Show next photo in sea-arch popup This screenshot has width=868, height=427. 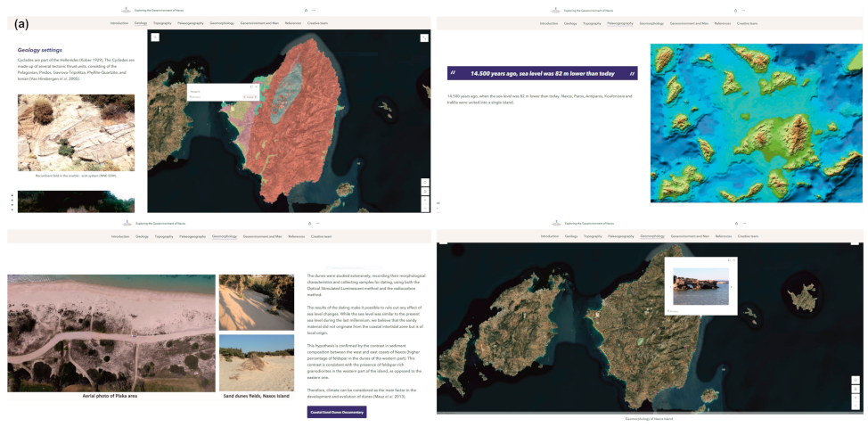[x=732, y=287]
